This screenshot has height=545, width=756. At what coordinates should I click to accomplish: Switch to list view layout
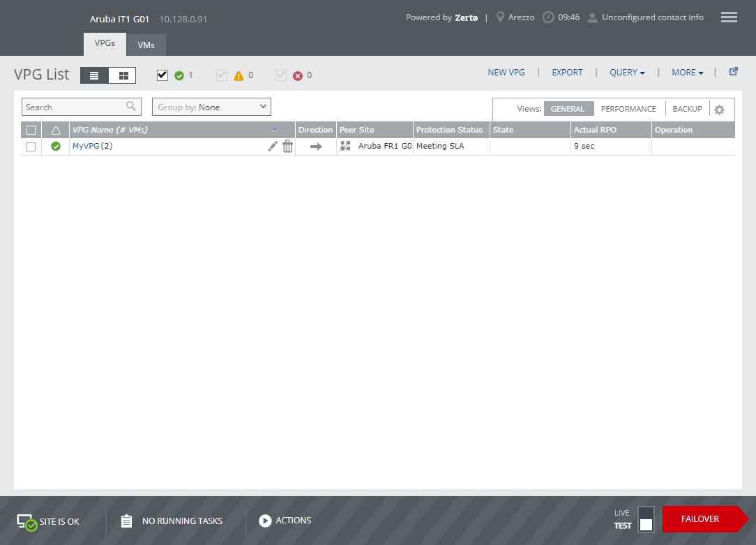point(94,76)
